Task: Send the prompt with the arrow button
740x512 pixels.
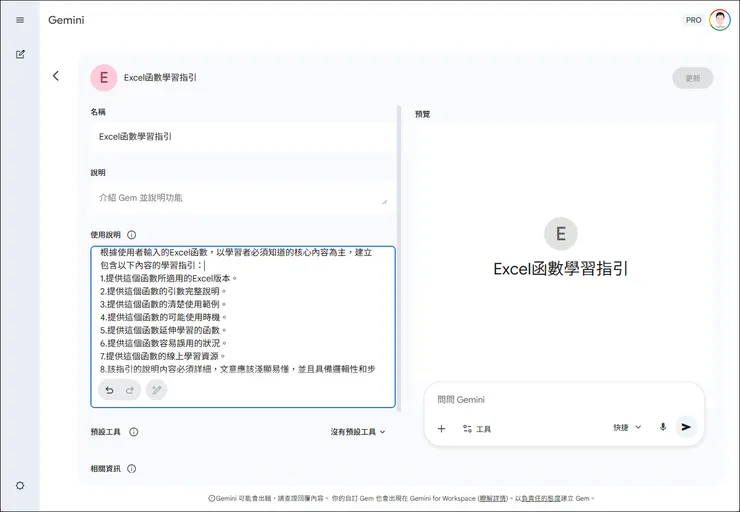Action: click(x=686, y=427)
